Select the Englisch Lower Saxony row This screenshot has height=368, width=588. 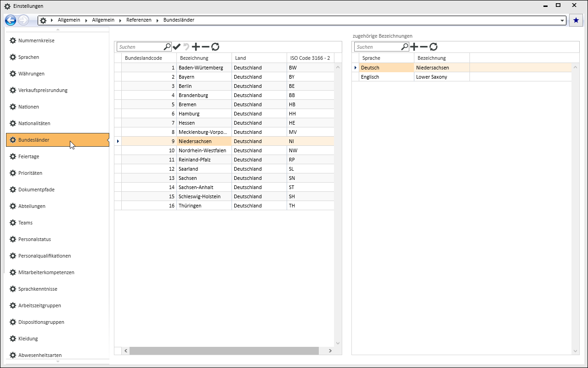413,77
